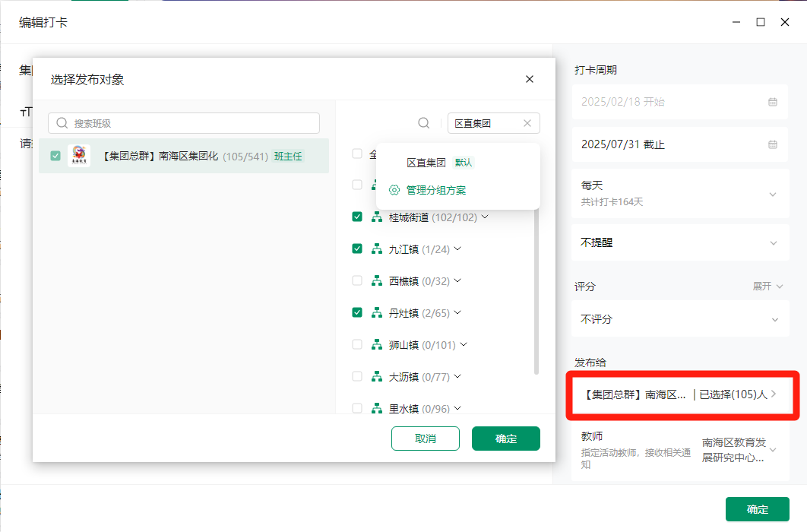Expand the 狮山镇 (0/101) group

[x=464, y=345]
